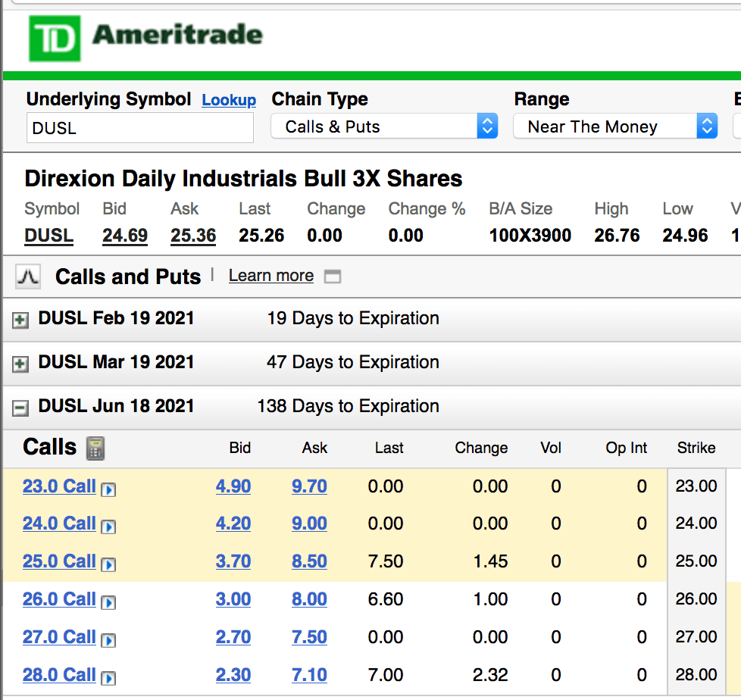741x700 pixels.
Task: Click the 3.00 bid for 26.0 Call
Action: 233,598
